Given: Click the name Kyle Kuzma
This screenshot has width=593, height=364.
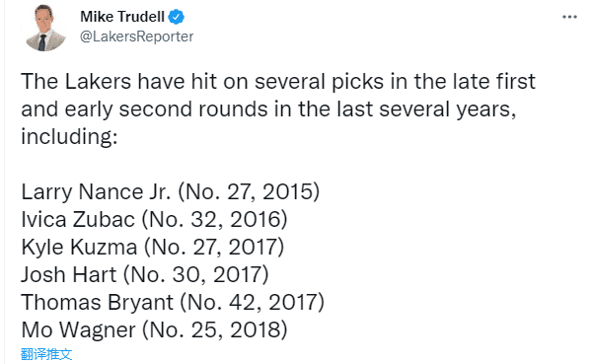Looking at the screenshot, I should point(79,248).
